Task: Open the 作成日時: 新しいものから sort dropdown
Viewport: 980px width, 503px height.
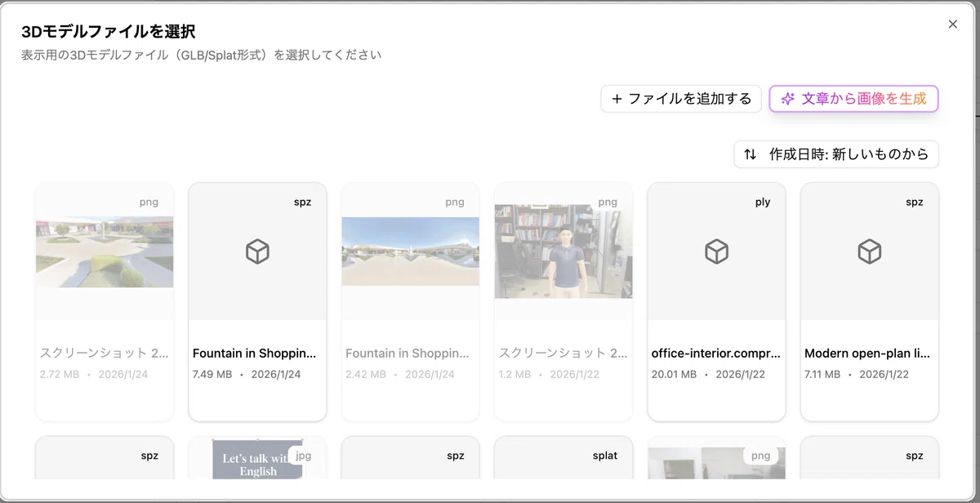Action: [836, 154]
